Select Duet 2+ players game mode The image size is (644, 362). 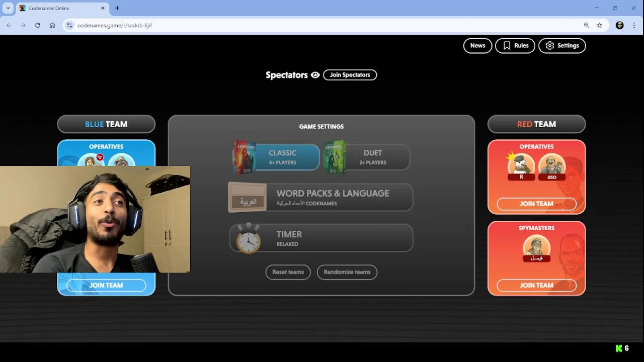(x=367, y=157)
